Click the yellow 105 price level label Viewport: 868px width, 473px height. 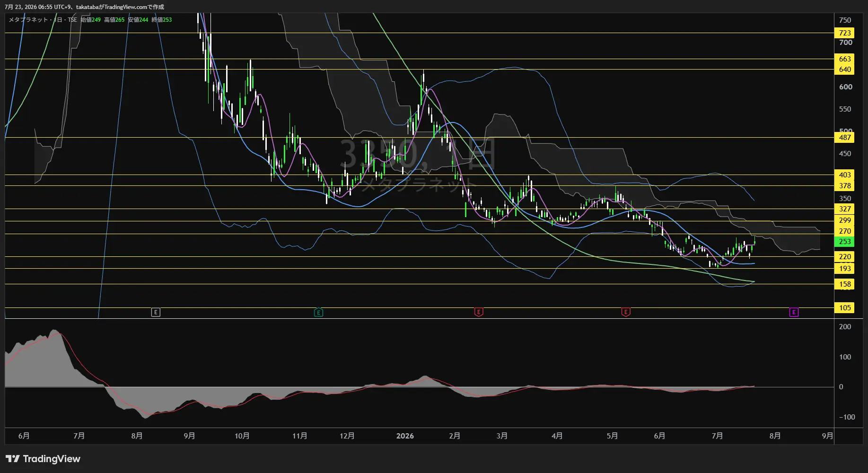click(x=845, y=308)
